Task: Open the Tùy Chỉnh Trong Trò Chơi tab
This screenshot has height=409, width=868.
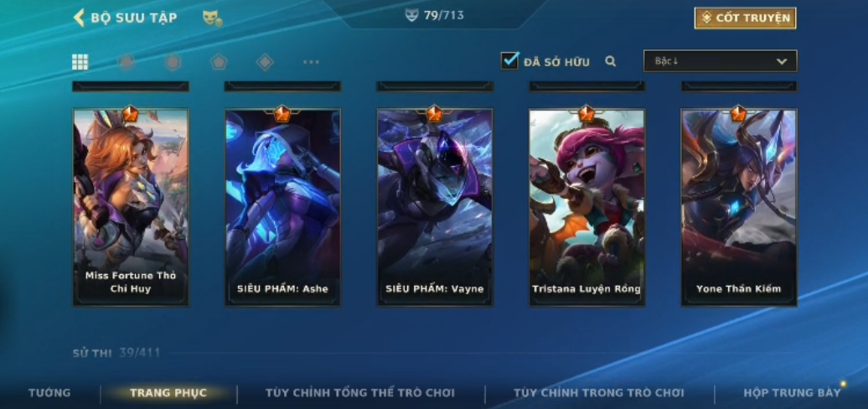Action: [599, 393]
